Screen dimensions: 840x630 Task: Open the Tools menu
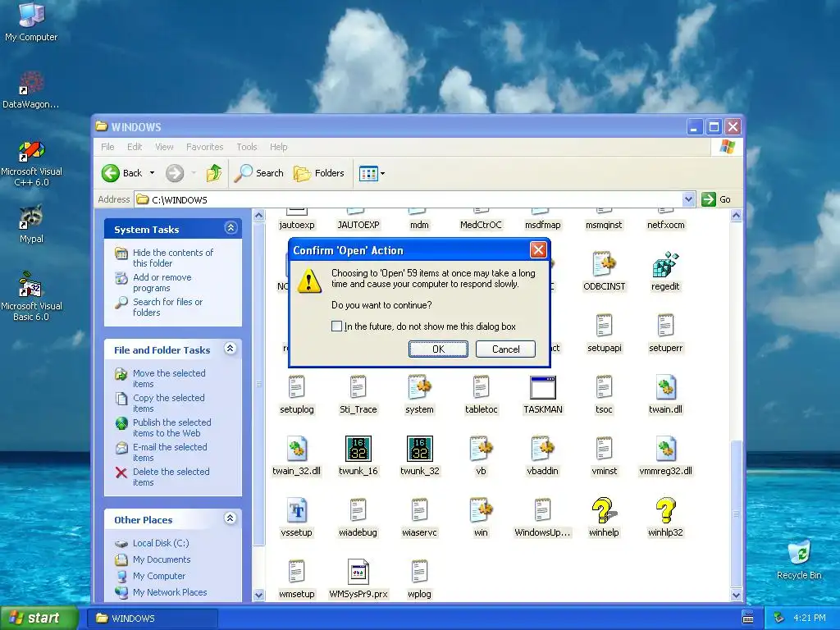coord(247,147)
